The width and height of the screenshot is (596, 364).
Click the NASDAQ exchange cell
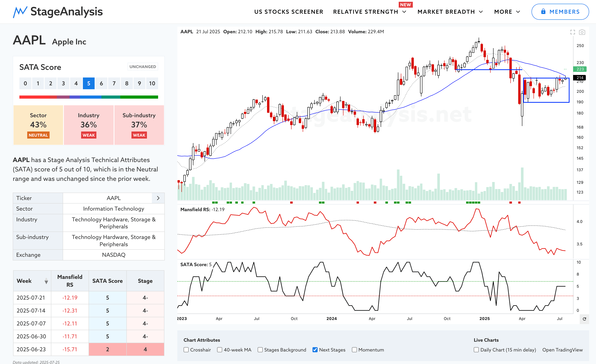click(114, 255)
